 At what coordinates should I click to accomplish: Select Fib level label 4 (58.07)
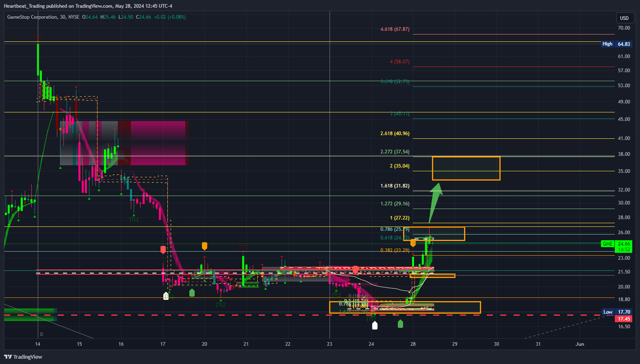399,62
